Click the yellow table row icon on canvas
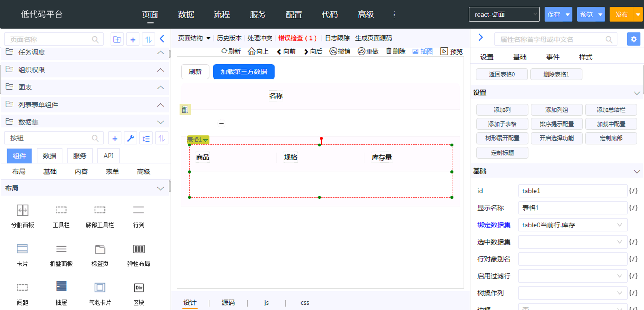This screenshot has width=644, height=310. [185, 109]
